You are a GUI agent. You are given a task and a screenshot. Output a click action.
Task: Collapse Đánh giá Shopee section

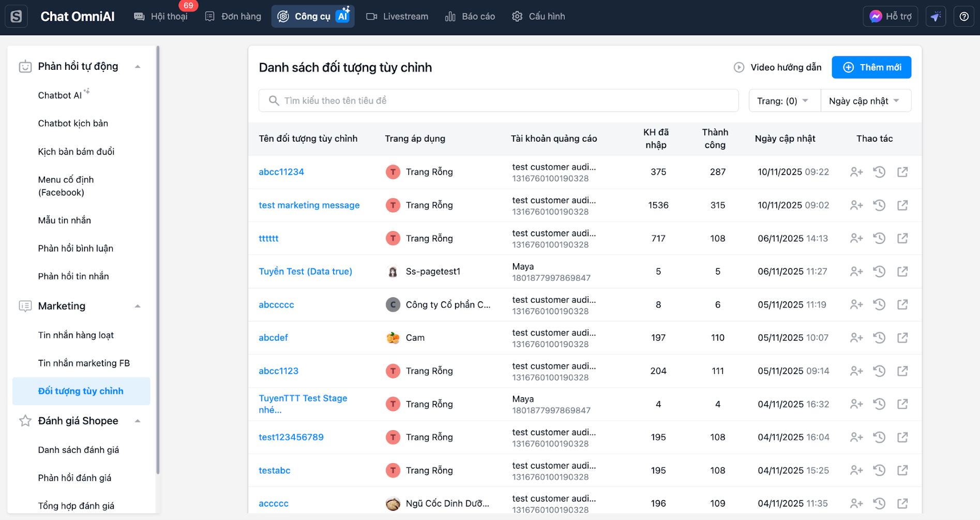point(138,421)
